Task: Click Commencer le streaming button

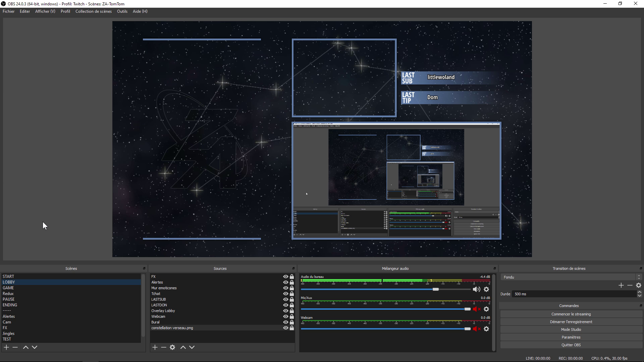Action: pos(571,314)
